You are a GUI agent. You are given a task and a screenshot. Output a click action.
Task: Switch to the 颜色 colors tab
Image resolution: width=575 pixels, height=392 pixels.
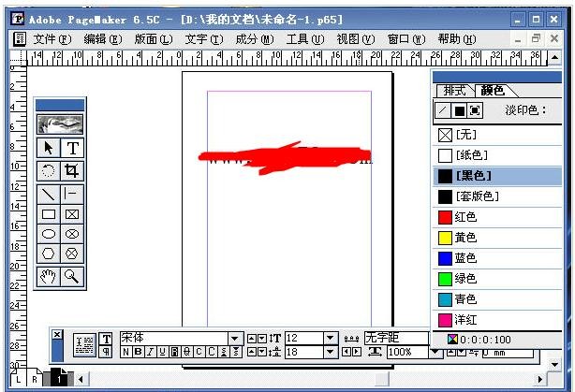494,91
